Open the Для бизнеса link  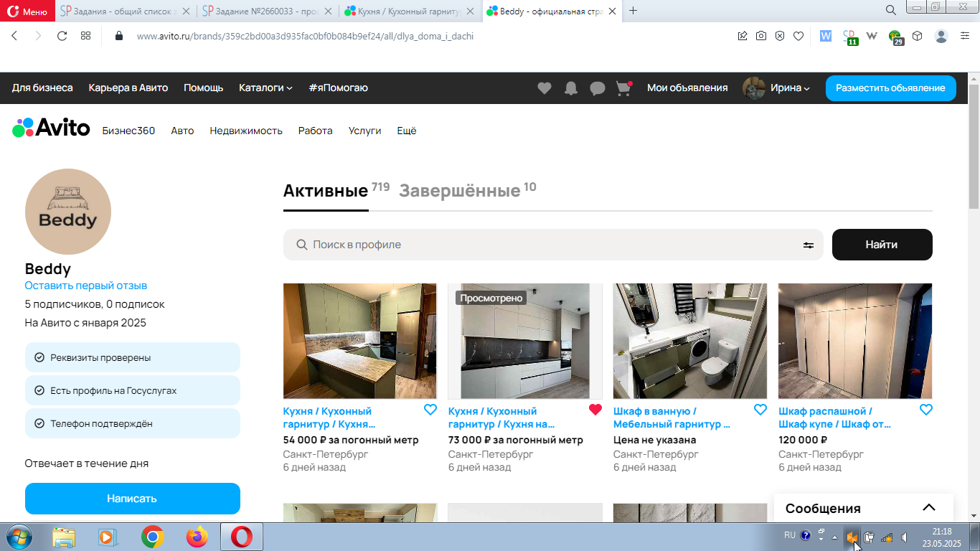(x=42, y=88)
